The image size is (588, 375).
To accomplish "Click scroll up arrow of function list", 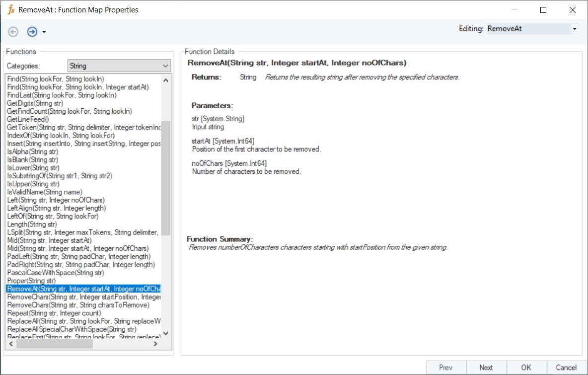I will pos(166,80).
